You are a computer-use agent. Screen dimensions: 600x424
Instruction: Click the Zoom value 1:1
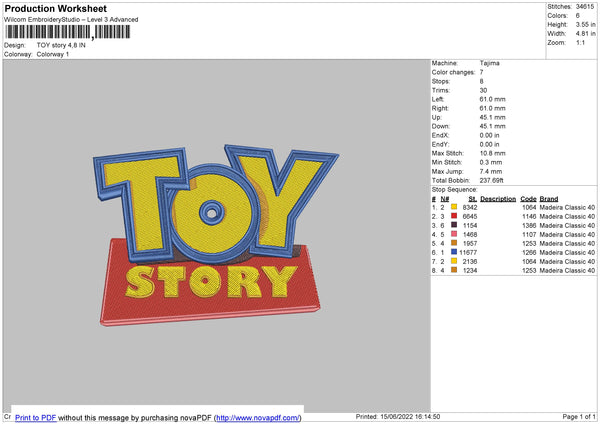[x=580, y=42]
